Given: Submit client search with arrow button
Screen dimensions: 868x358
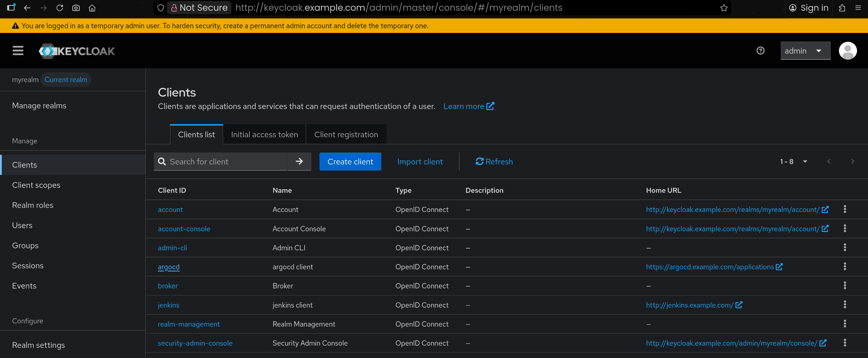Looking at the screenshot, I should (299, 161).
